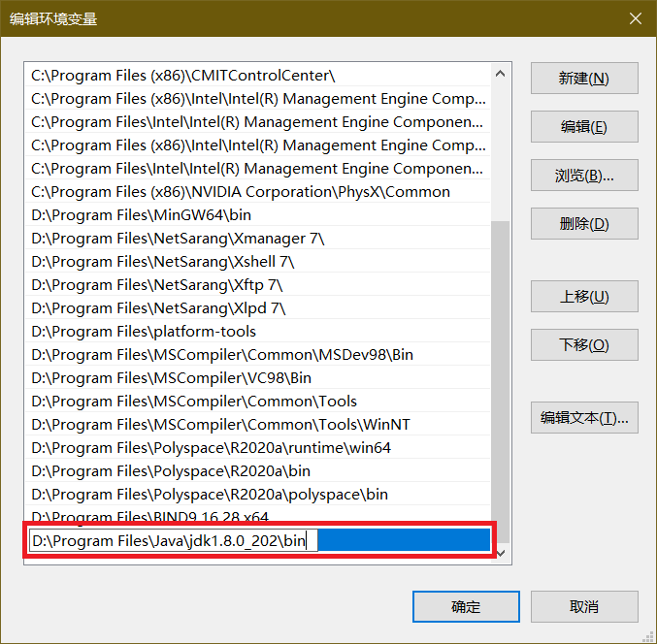
Task: Click the scrollbar up arrow
Action: tap(501, 74)
